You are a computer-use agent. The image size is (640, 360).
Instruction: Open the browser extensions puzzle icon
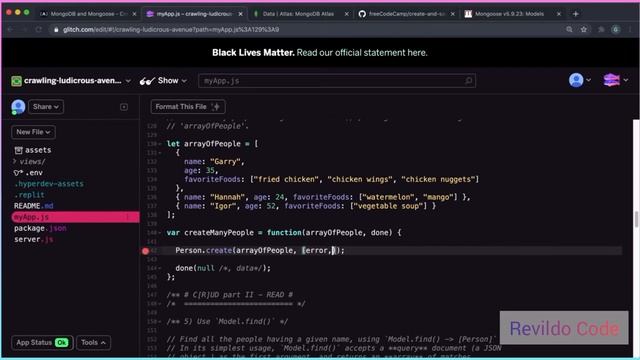(x=601, y=29)
